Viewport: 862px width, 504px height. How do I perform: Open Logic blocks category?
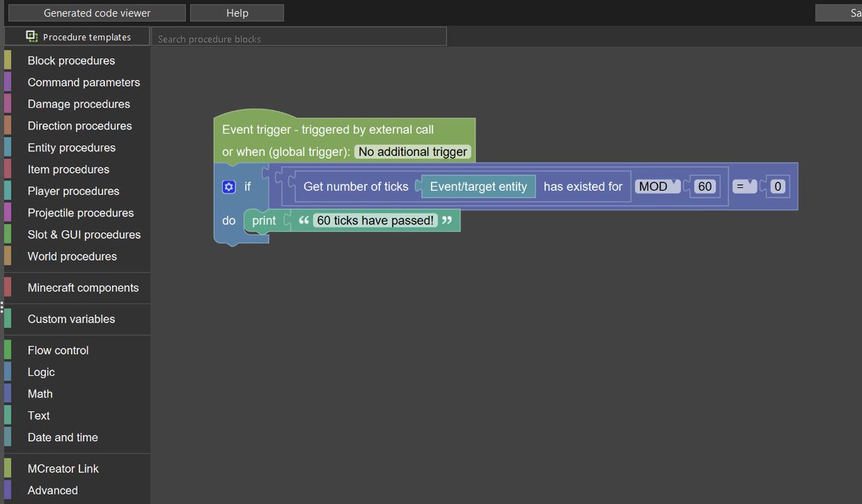coord(41,372)
